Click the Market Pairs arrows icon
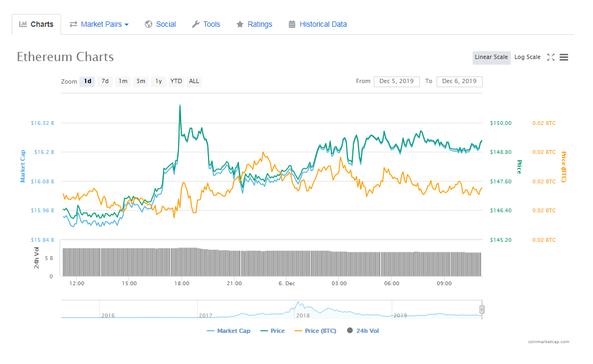 pyautogui.click(x=73, y=24)
